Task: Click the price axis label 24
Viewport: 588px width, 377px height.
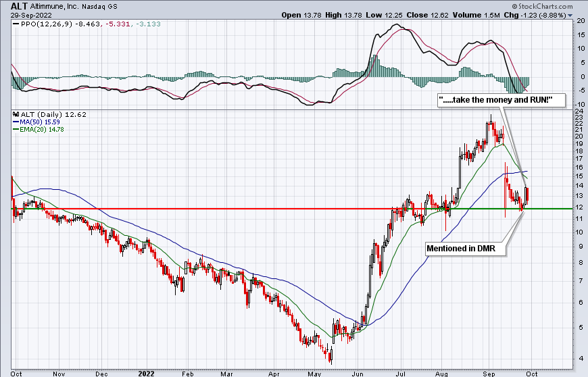Action: point(580,111)
